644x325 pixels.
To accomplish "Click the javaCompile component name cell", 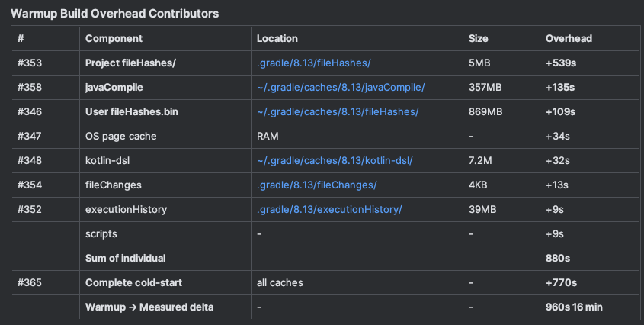I will 114,87.
